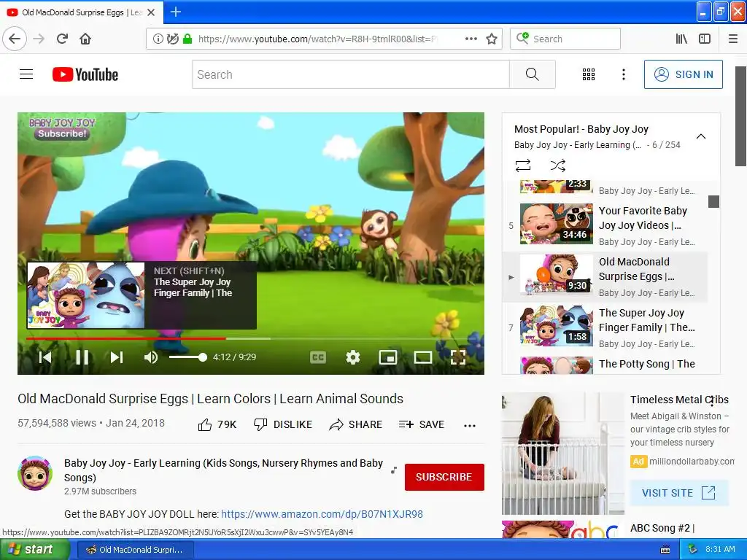Collapse the Most Popular playlist panel
The height and width of the screenshot is (560, 747).
(701, 136)
